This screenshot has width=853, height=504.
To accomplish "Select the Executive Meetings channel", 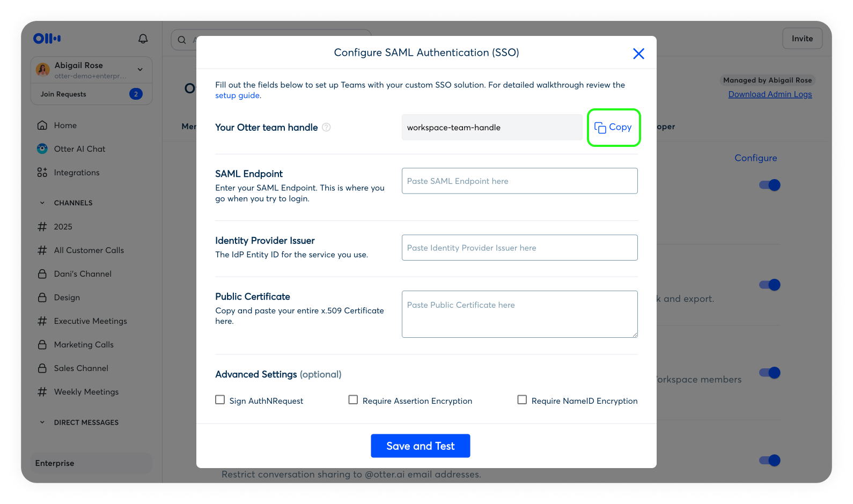I will 90,321.
